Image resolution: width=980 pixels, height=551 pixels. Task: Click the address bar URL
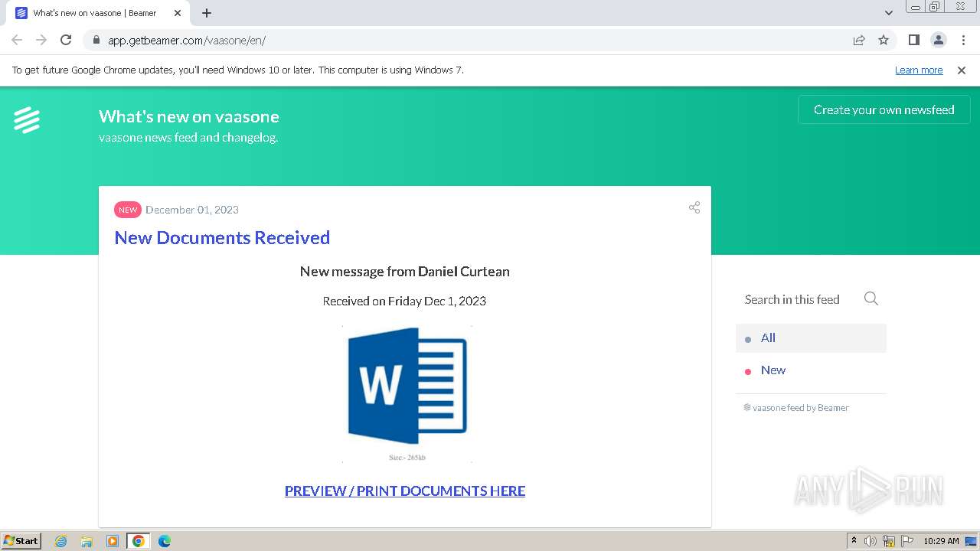(187, 40)
